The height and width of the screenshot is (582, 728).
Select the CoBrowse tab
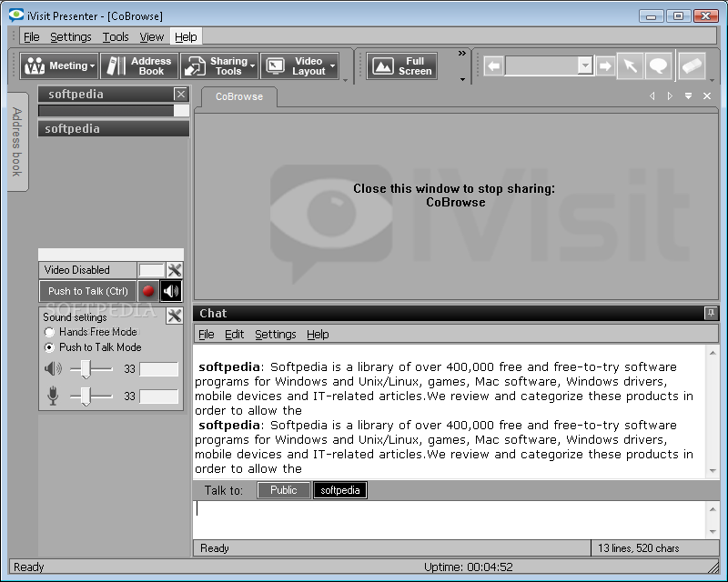(239, 96)
